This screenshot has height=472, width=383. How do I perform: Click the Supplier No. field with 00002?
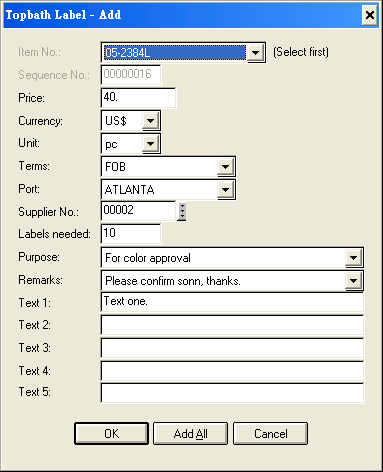click(138, 211)
